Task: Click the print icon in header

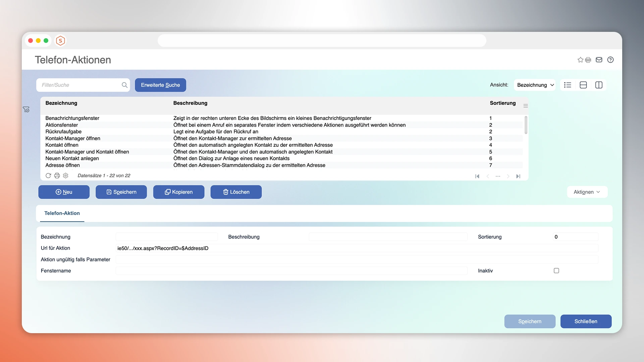Action: pyautogui.click(x=588, y=60)
